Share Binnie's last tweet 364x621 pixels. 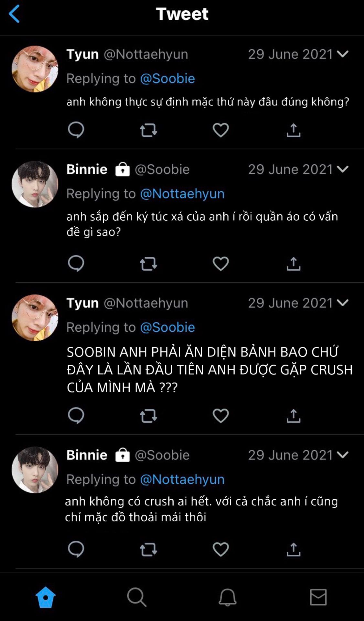[293, 549]
